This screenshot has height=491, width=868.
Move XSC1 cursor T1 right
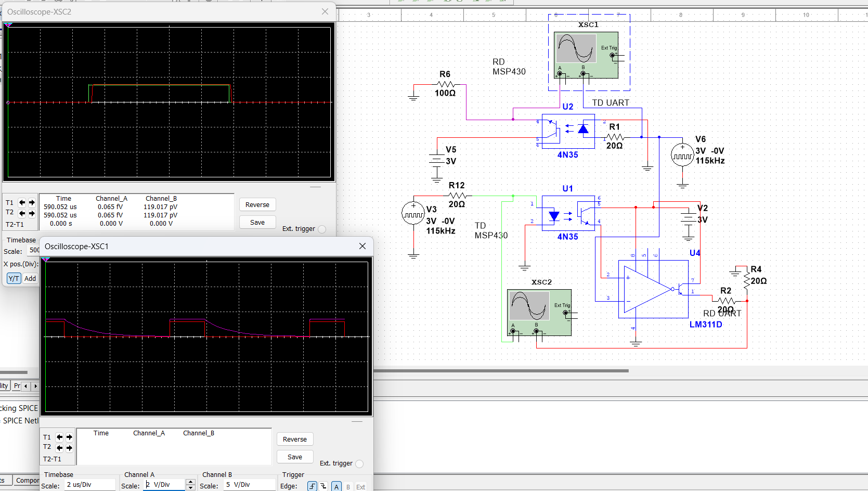click(69, 437)
